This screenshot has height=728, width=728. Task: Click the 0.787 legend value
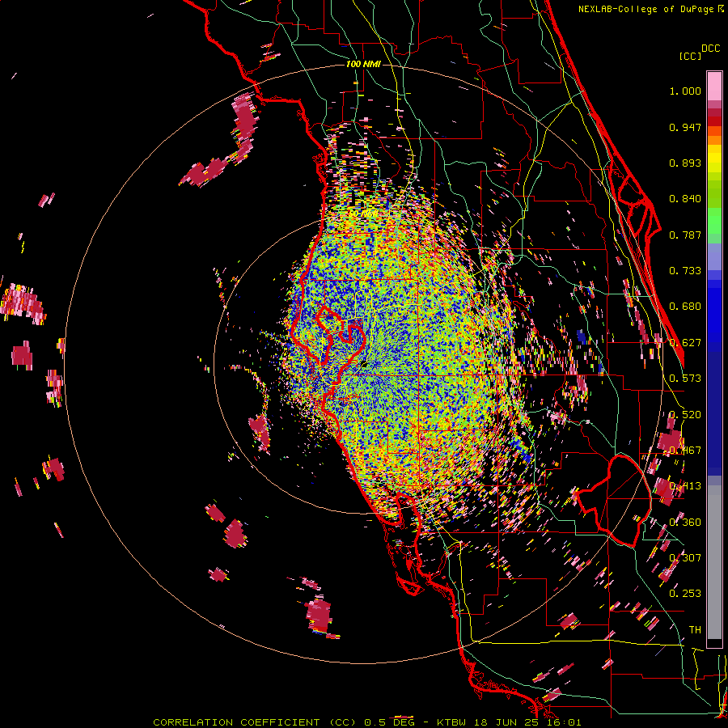click(685, 235)
